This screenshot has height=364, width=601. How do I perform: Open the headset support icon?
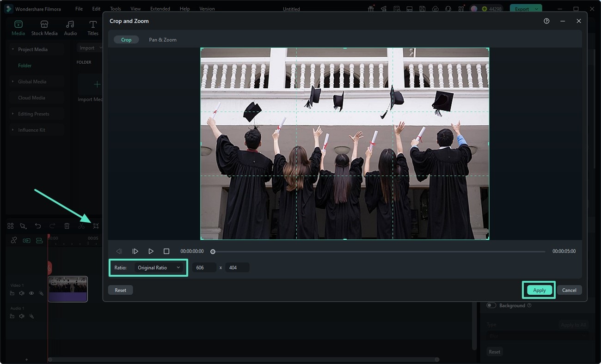pyautogui.click(x=448, y=9)
